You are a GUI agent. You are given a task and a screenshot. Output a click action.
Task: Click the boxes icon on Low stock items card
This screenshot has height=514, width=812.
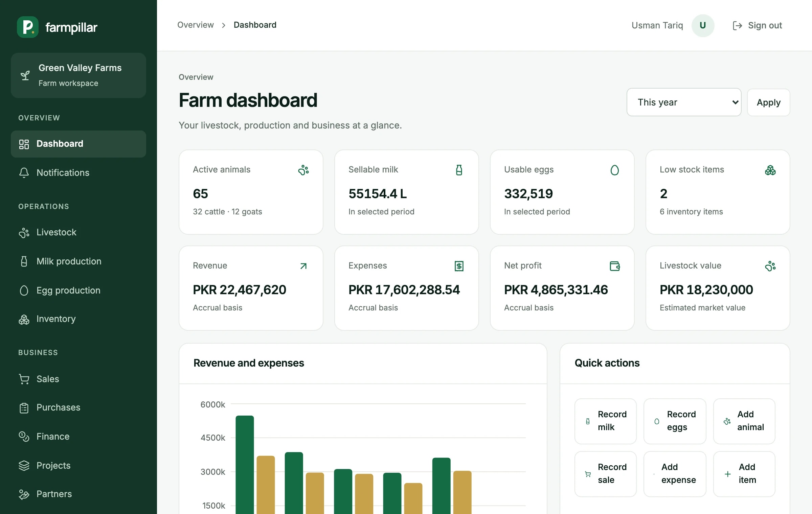coord(770,170)
